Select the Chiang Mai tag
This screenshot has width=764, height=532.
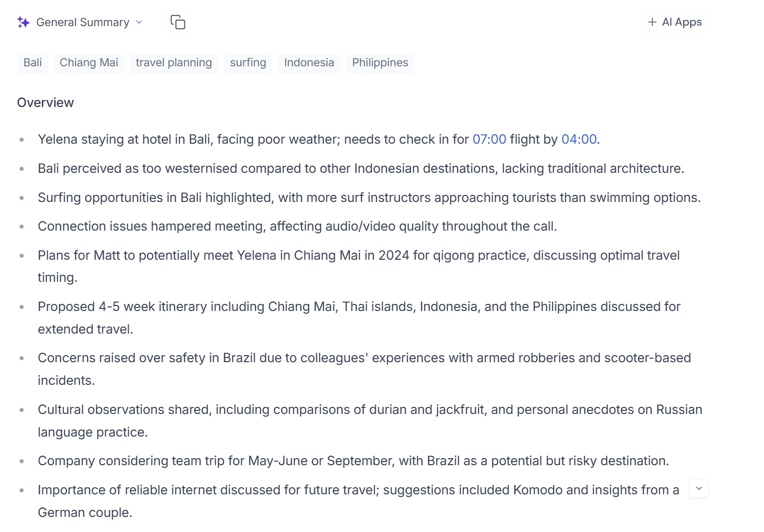89,63
